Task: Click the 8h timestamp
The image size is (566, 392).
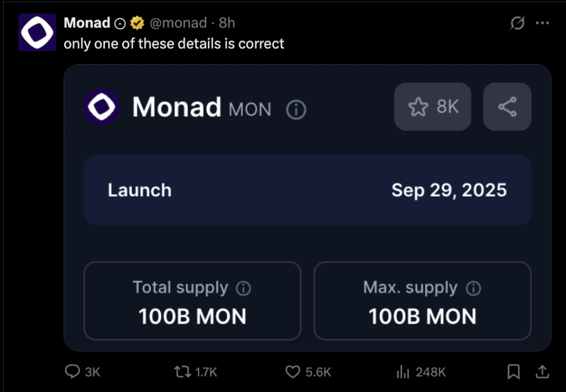Action: click(227, 23)
